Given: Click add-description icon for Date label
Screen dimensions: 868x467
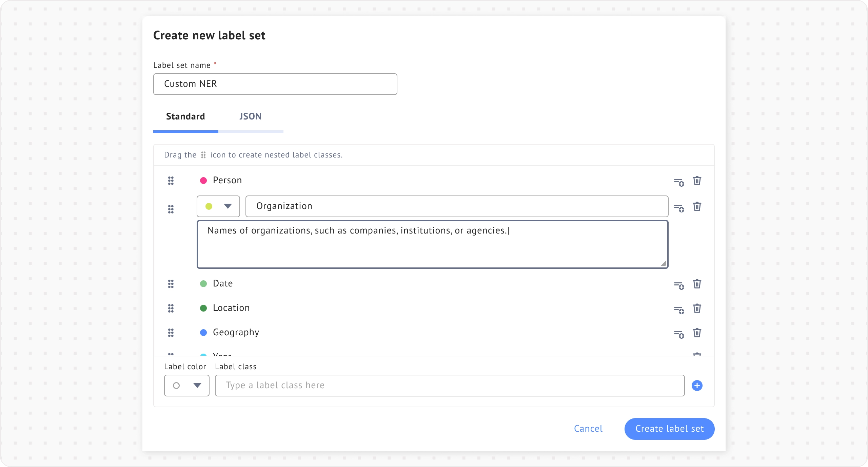Looking at the screenshot, I should click(x=679, y=286).
